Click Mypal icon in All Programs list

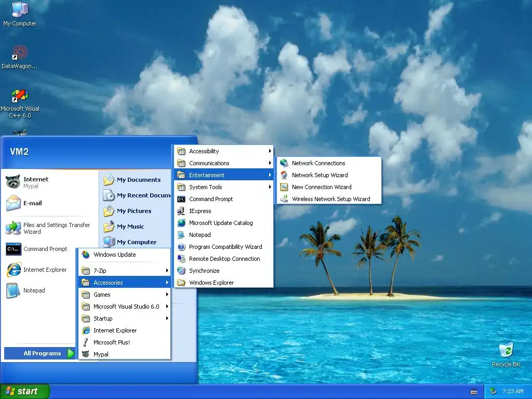click(86, 354)
